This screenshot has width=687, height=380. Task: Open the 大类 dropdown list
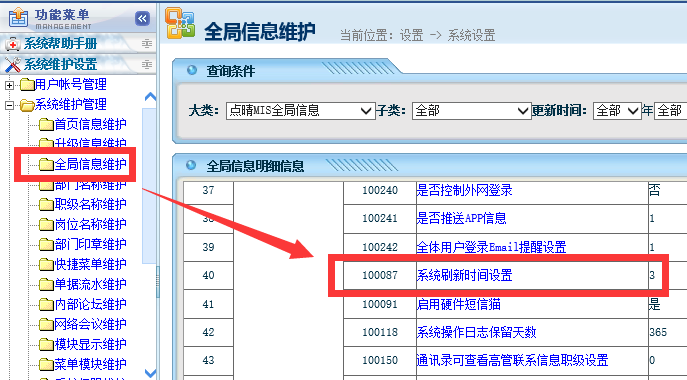pos(301,110)
